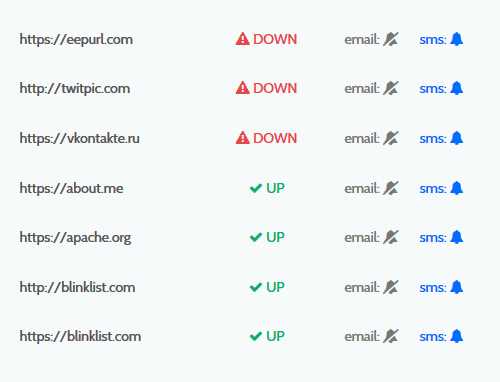Click the warning triangle next to eepurl.com
The height and width of the screenshot is (382, 500).
click(x=243, y=39)
